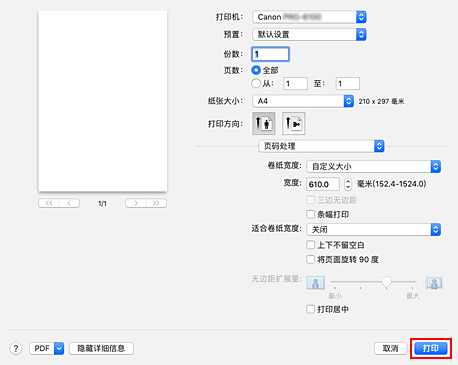Click the 取消 button
The height and width of the screenshot is (365, 458).
[390, 349]
